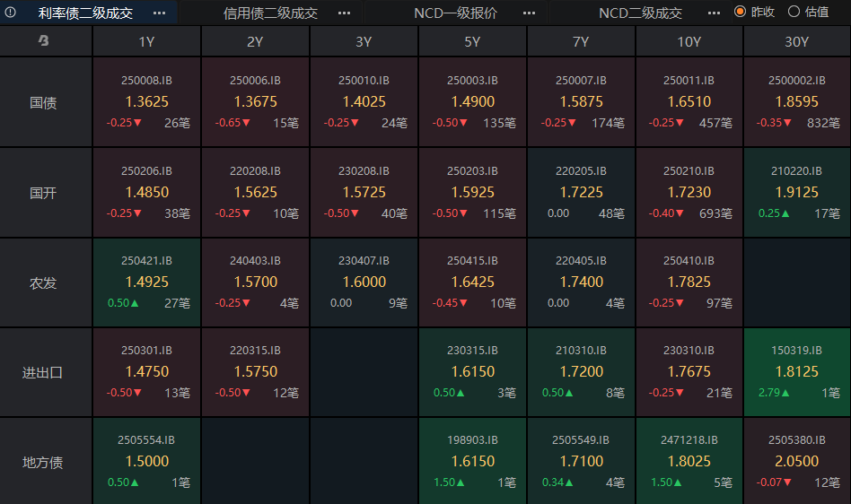The width and height of the screenshot is (851, 504).
Task: Open bond 220205.IB cell
Action: pyautogui.click(x=581, y=193)
